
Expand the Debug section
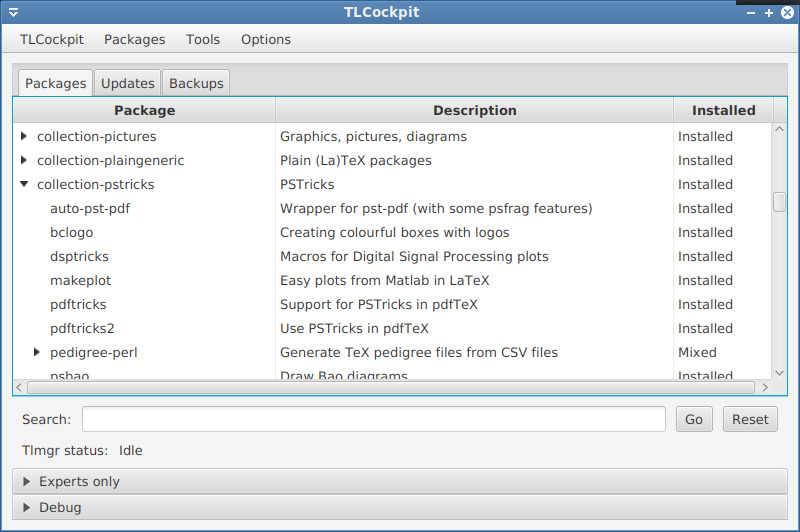(27, 507)
